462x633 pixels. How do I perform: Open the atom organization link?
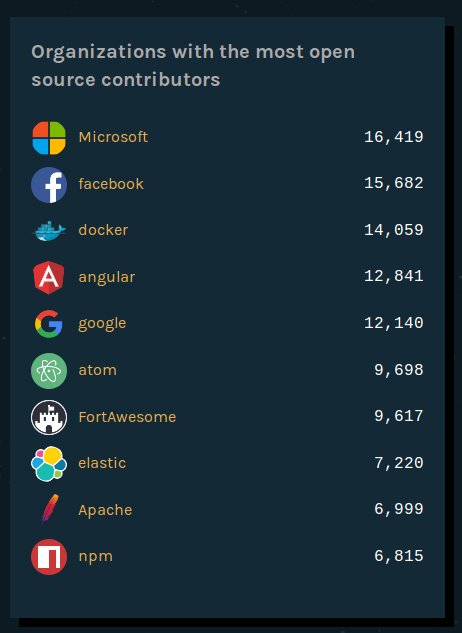[x=98, y=370]
